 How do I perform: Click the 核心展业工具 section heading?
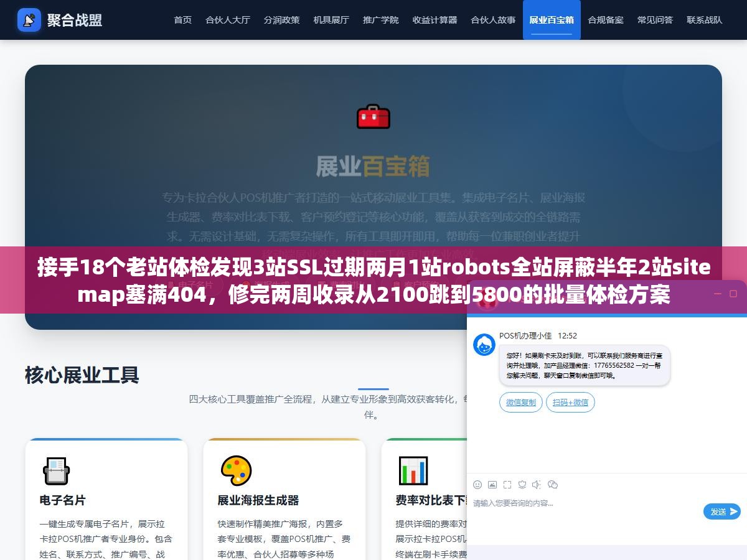82,375
